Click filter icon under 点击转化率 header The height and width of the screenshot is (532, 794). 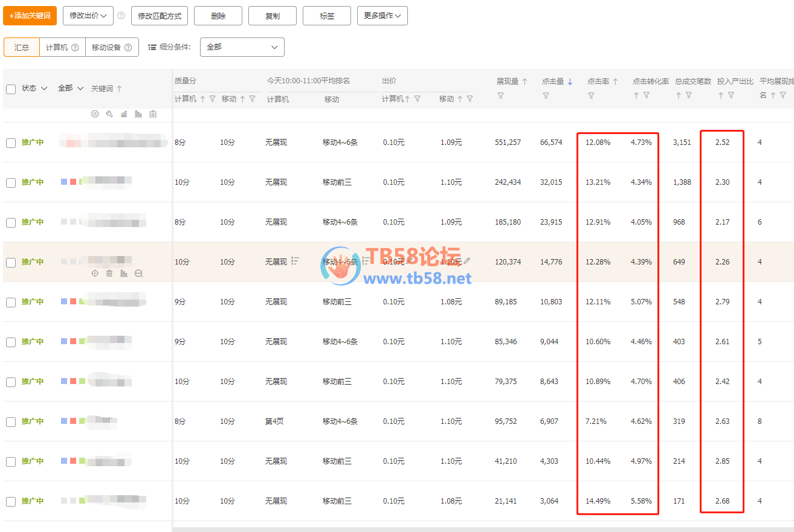[x=646, y=95]
